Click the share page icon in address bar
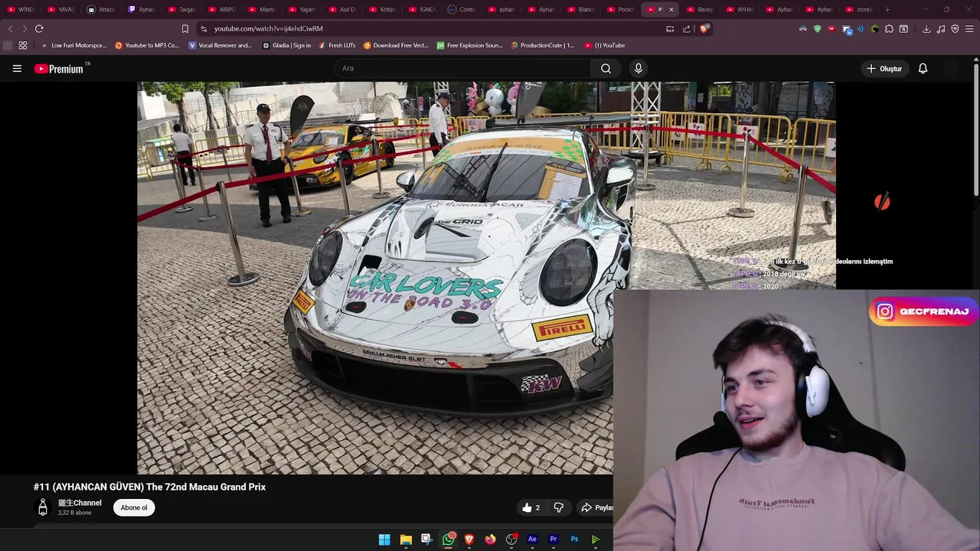Viewport: 980px width, 551px height. coord(686,28)
